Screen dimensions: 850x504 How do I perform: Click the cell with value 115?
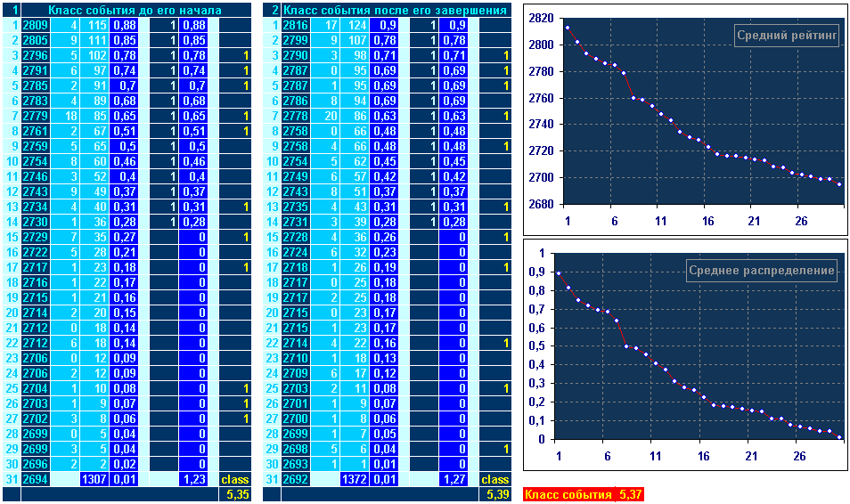point(96,25)
